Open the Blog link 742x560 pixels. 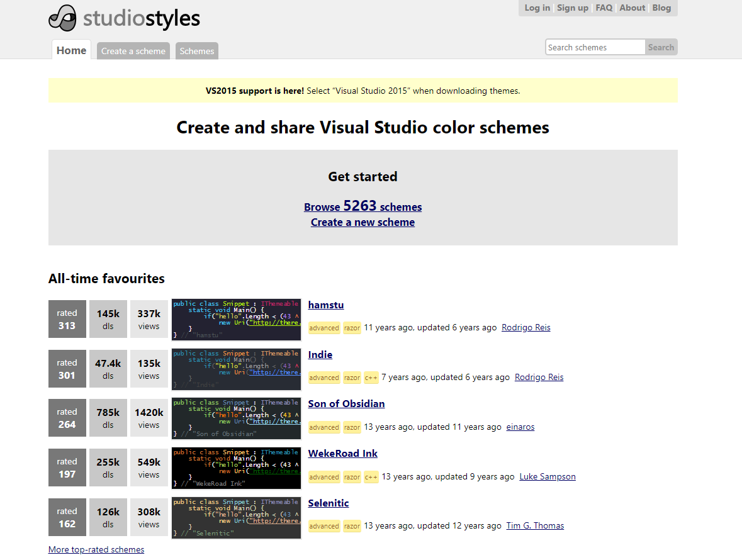pos(661,8)
